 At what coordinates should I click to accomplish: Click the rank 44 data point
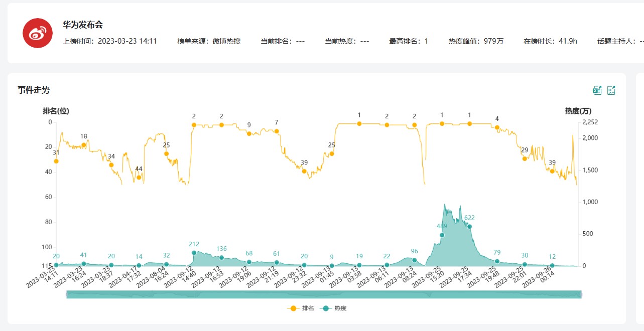(139, 177)
